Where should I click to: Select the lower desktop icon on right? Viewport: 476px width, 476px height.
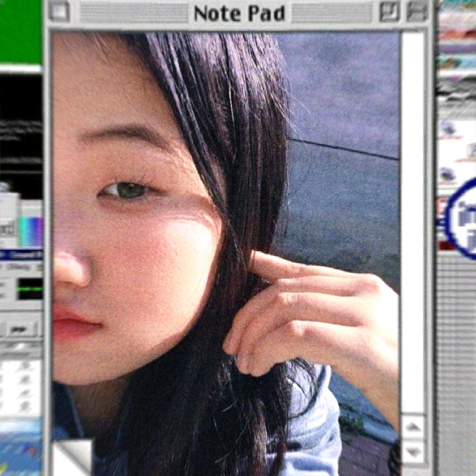pos(448,175)
